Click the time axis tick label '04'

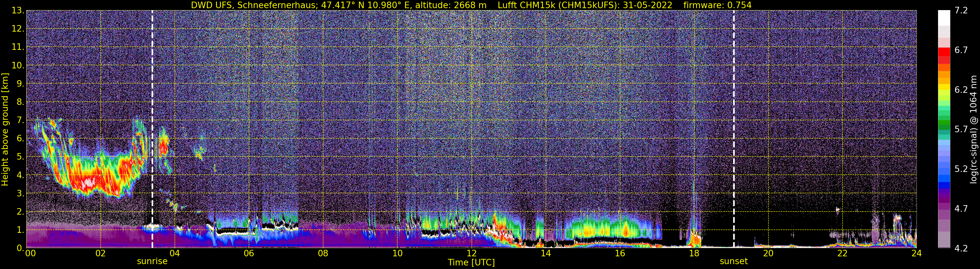point(174,253)
